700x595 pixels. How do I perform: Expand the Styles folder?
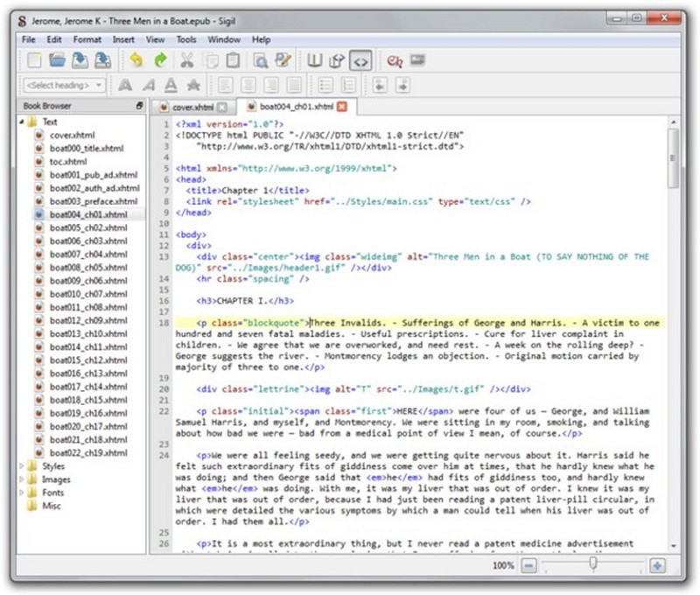(x=21, y=466)
